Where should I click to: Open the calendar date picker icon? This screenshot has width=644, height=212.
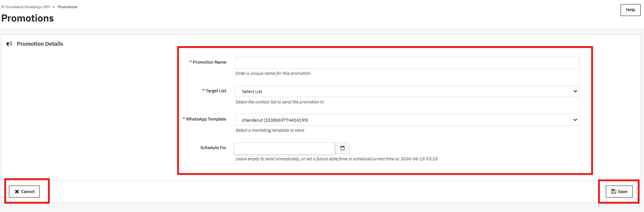coord(342,148)
